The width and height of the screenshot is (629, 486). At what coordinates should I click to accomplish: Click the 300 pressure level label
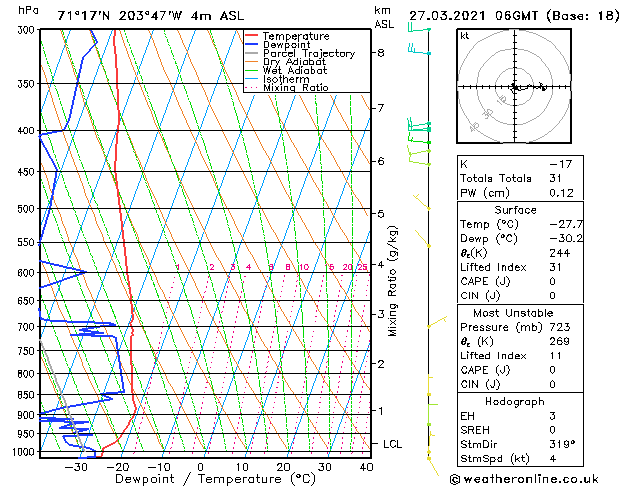(x=28, y=30)
